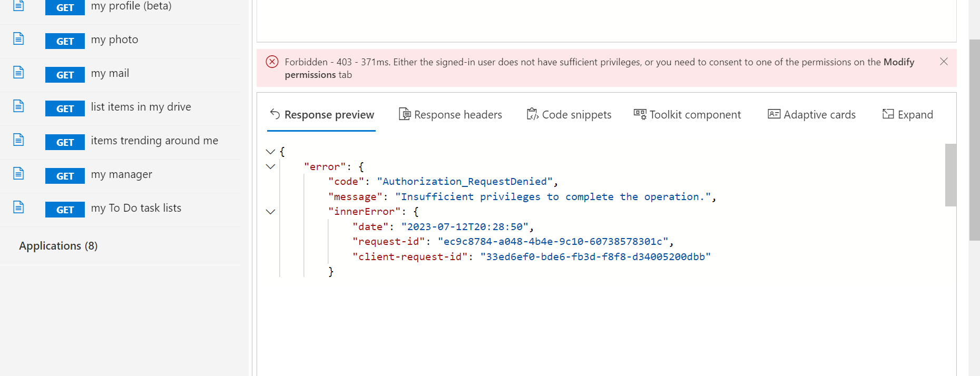This screenshot has width=980, height=376.
Task: Select items trending around me query
Action: [154, 141]
